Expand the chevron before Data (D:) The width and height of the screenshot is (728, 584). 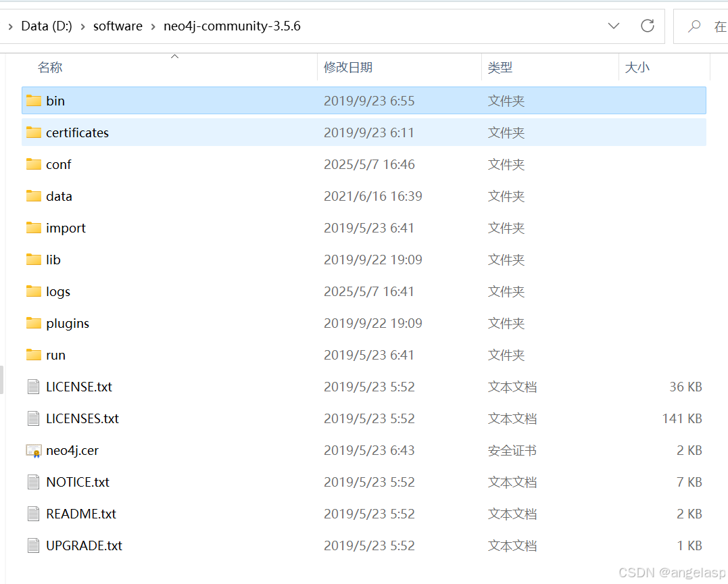10,26
